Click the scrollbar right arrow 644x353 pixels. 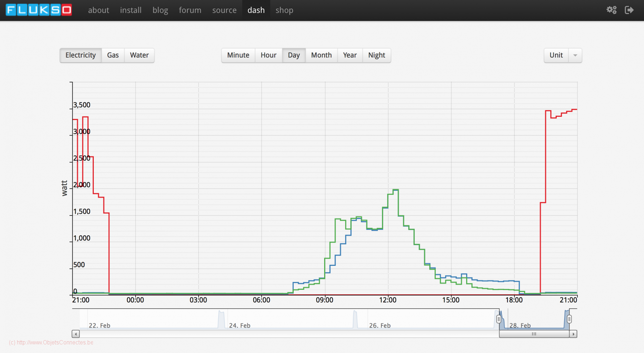(573, 334)
